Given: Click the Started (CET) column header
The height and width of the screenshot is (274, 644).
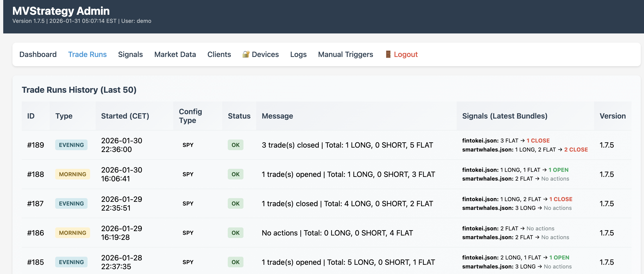Looking at the screenshot, I should click(125, 116).
